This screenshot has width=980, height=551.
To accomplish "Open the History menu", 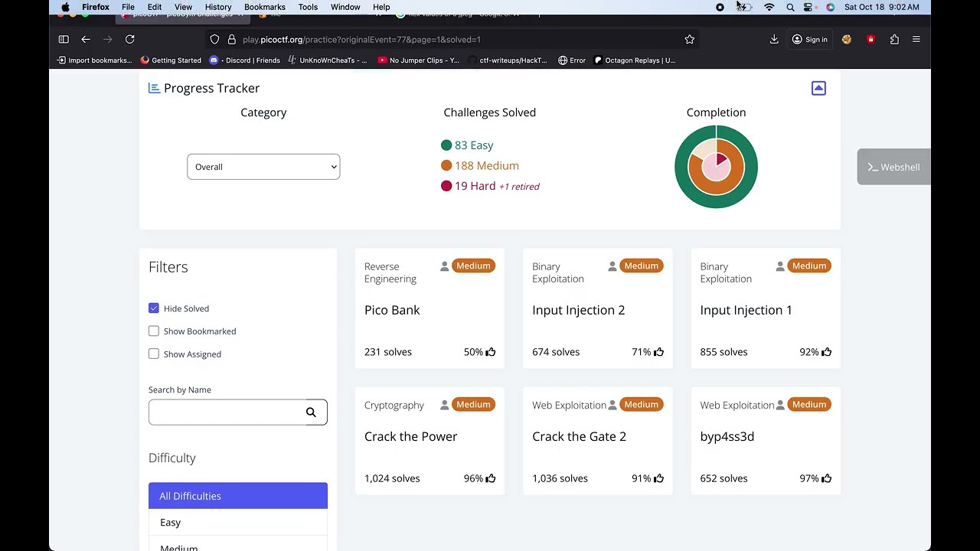I will (218, 7).
